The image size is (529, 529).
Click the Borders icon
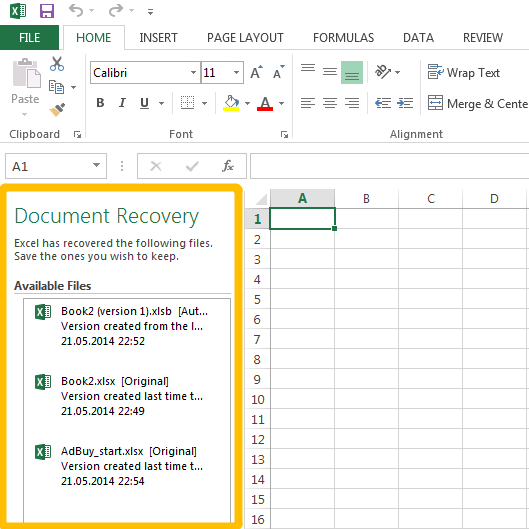pos(187,103)
